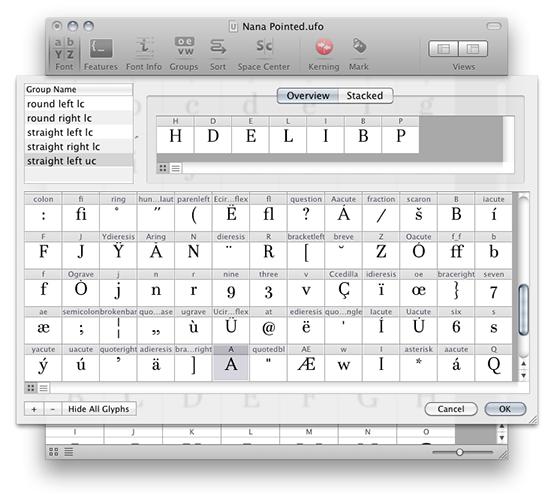Select the AE glyph cell

306,363
